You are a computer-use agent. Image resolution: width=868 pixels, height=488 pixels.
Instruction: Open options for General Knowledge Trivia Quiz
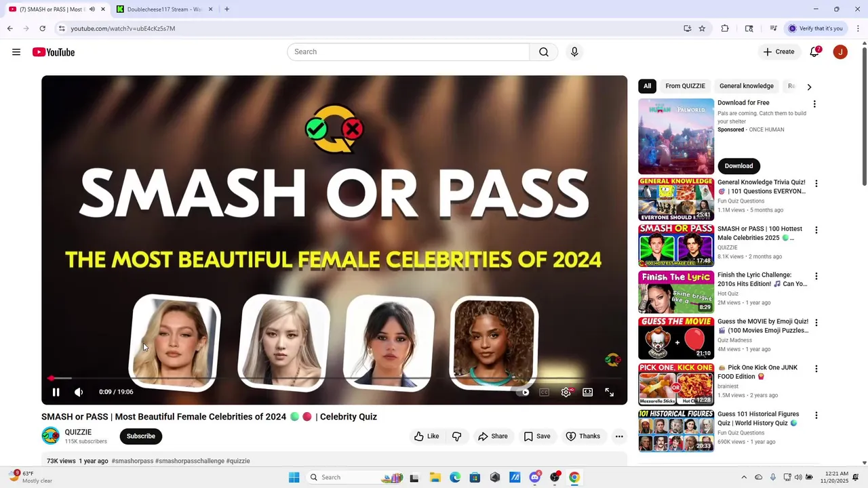[816, 184]
